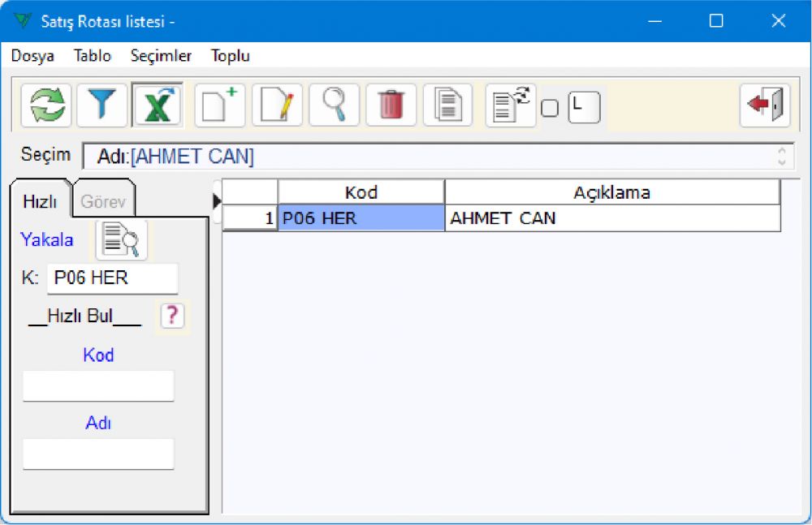Click the L toggle button

[583, 107]
